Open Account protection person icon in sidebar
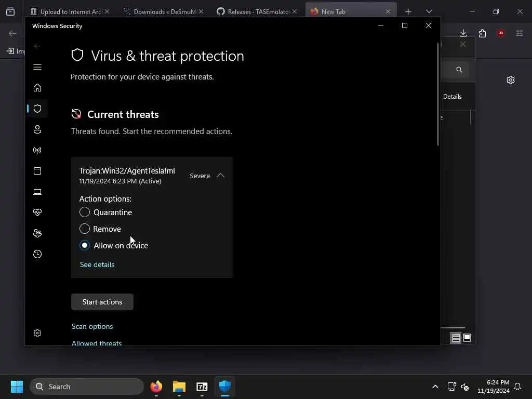 (x=37, y=129)
